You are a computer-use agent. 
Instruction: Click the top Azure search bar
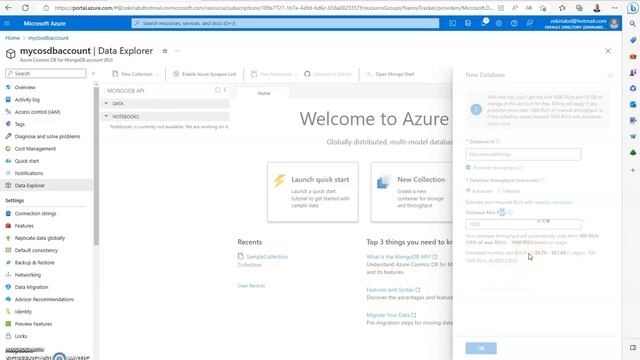coord(285,23)
